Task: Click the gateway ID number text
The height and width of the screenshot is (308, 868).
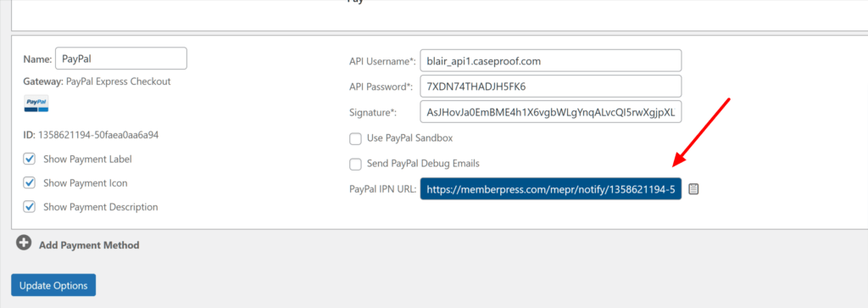Action: click(98, 135)
